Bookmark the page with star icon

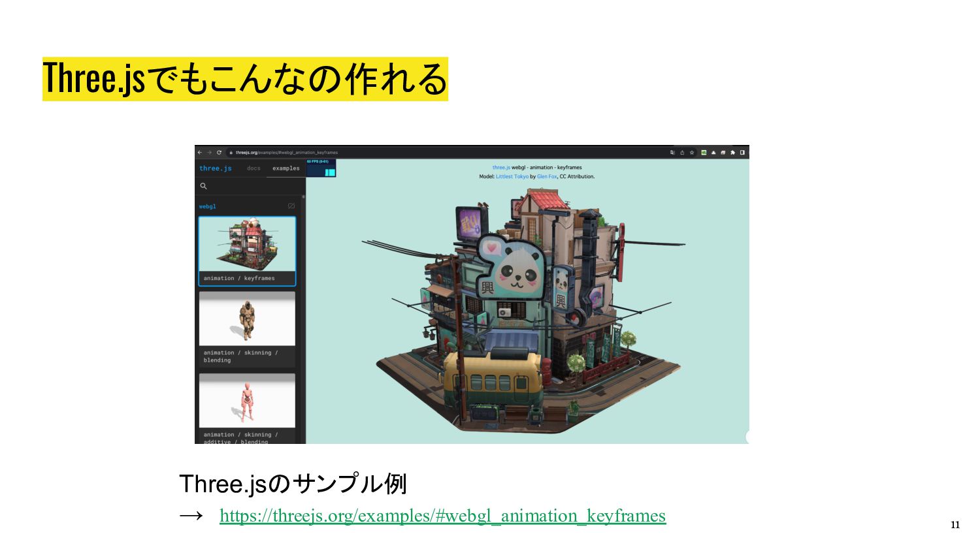click(x=692, y=152)
